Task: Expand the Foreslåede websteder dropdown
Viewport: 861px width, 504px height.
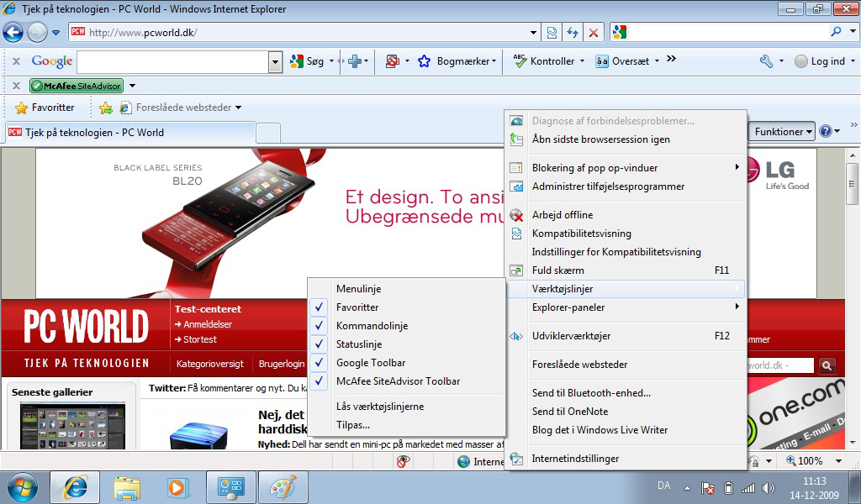Action: coord(239,108)
